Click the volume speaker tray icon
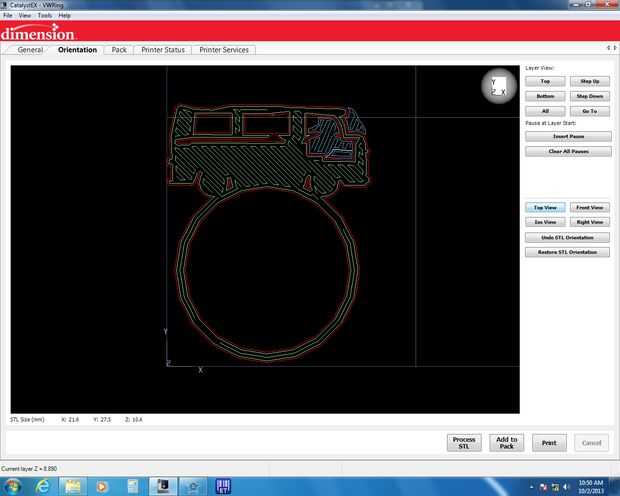The image size is (620, 496). coord(566,487)
